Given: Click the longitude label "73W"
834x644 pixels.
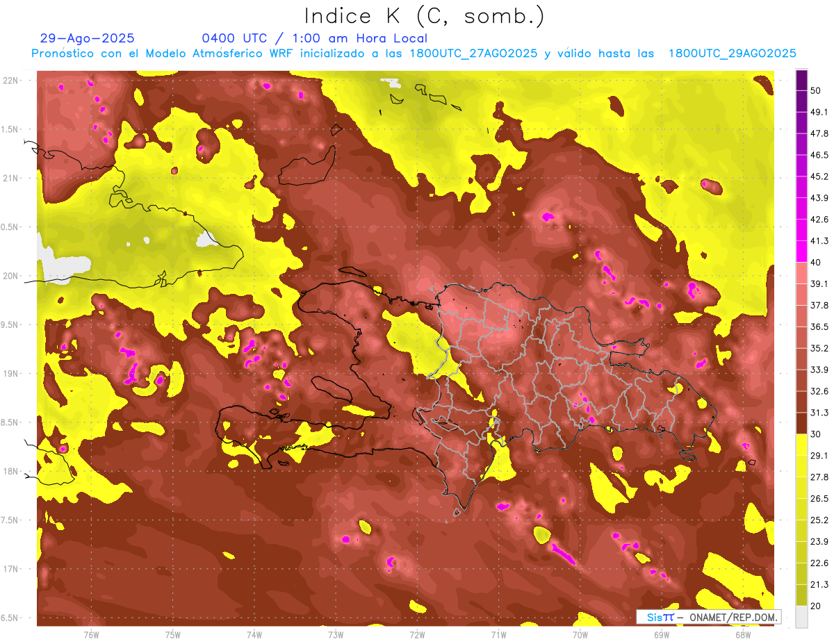Looking at the screenshot, I should 336,634.
